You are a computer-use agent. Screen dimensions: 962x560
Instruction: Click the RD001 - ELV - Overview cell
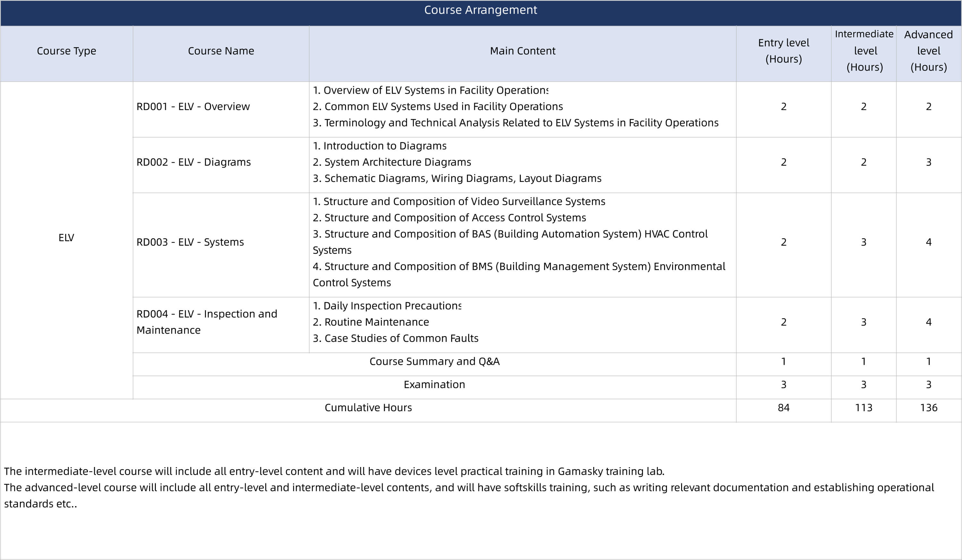click(x=193, y=106)
